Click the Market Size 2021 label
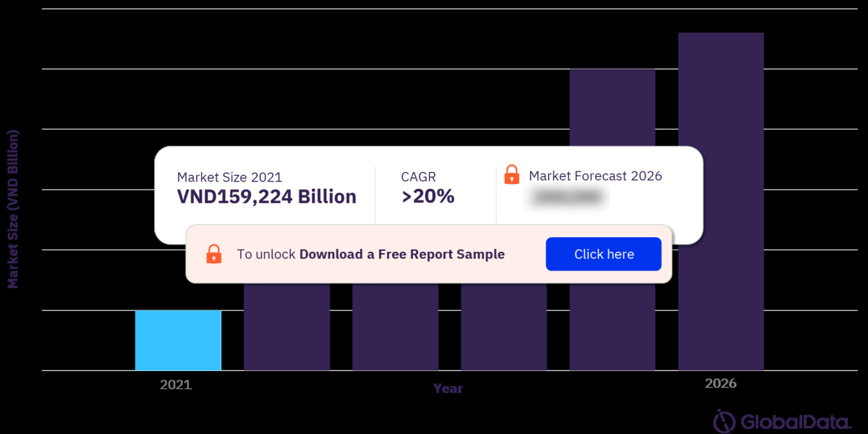The width and height of the screenshot is (868, 434). (229, 177)
